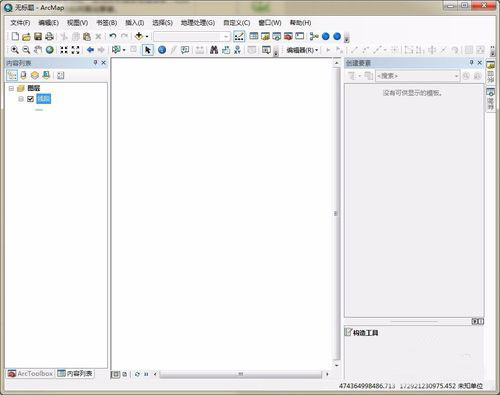The height and width of the screenshot is (395, 500).
Task: Switch to Layout View button
Action: [125, 374]
